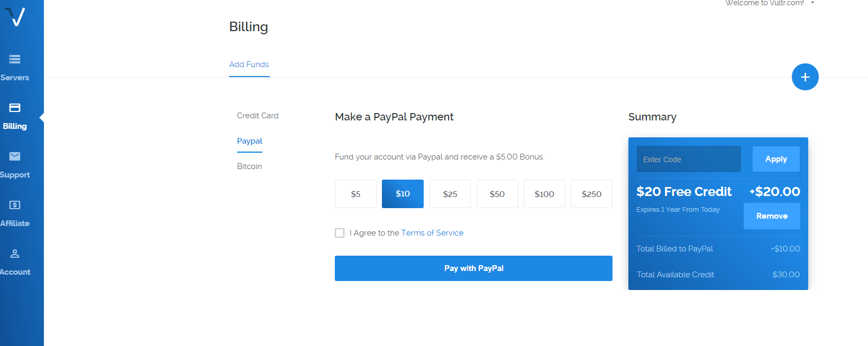Screen dimensions: 868x346
Task: Remove the $20 Free Credit
Action: click(x=772, y=216)
